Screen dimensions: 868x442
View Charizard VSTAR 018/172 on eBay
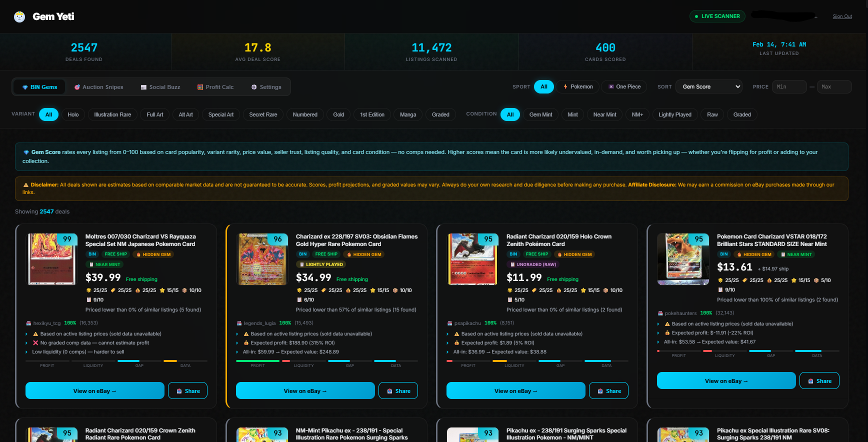pos(726,380)
